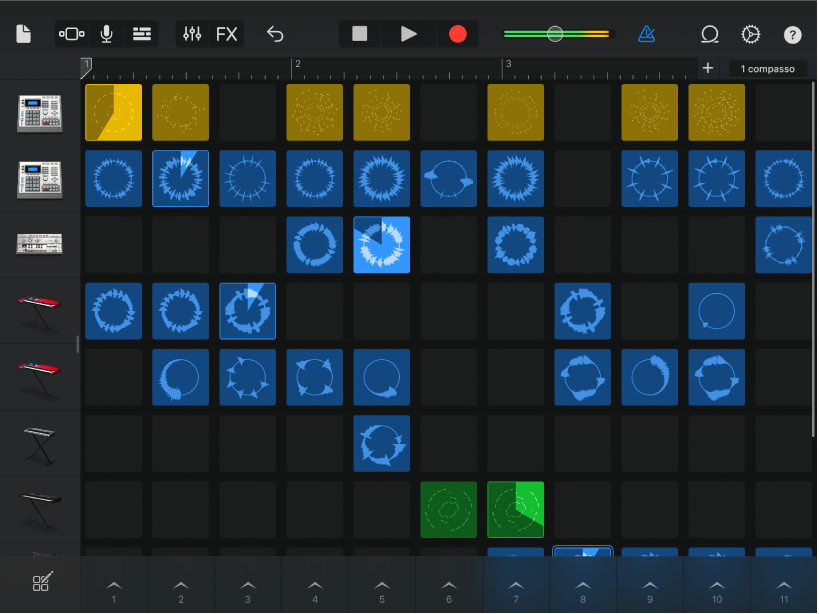
Task: Switch to Tracks view
Action: [141, 33]
